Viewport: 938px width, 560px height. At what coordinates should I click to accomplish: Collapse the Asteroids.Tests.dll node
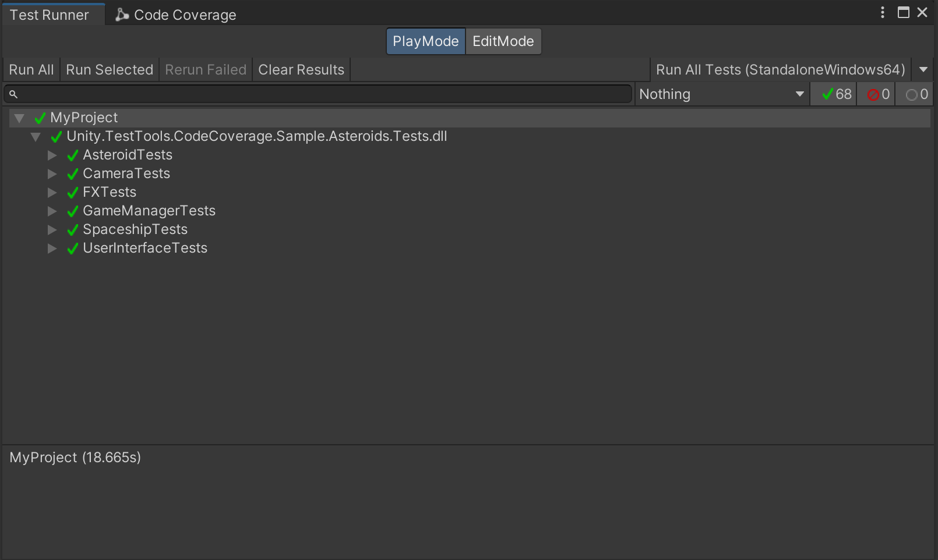coord(36,137)
